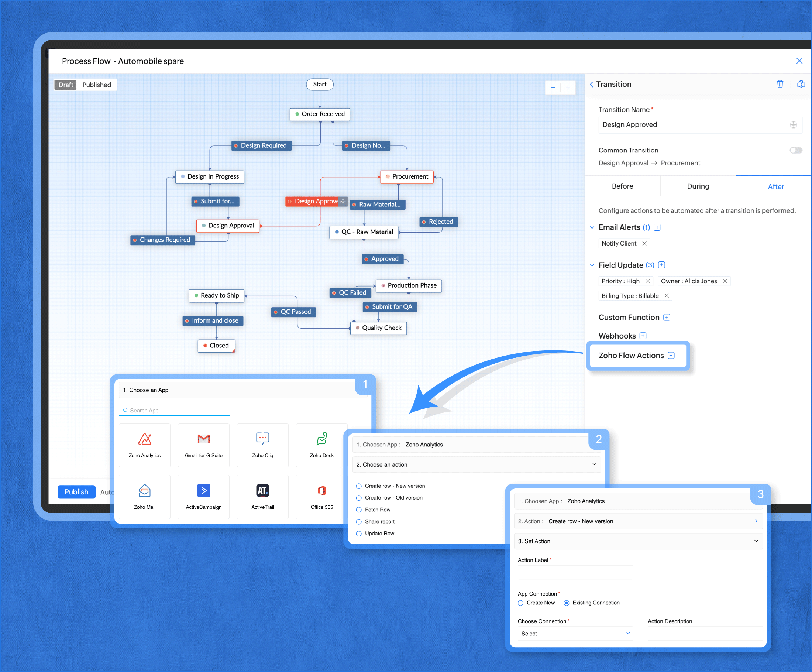
Task: Remove the Notify Client email alert
Action: pyautogui.click(x=644, y=243)
